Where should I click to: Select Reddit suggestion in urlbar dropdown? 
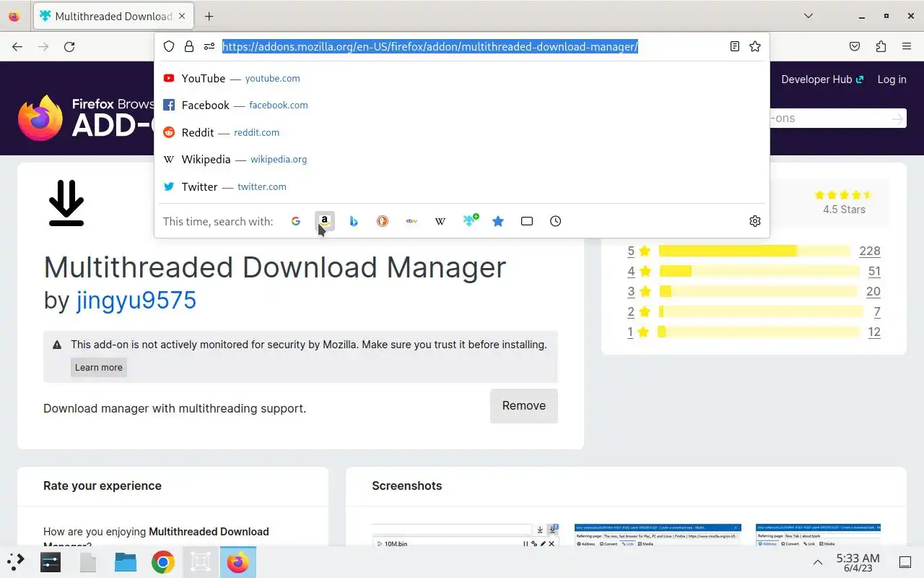pos(462,132)
